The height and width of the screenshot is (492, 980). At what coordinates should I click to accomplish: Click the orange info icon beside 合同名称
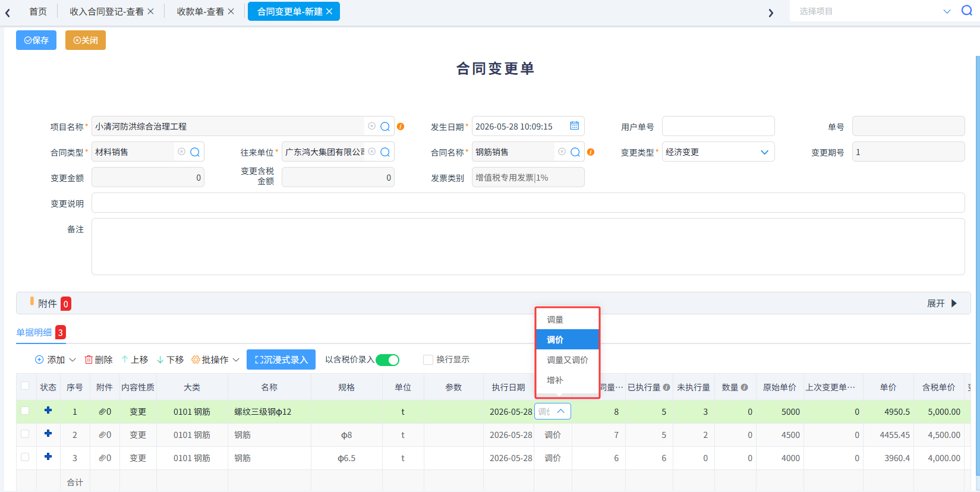point(591,152)
